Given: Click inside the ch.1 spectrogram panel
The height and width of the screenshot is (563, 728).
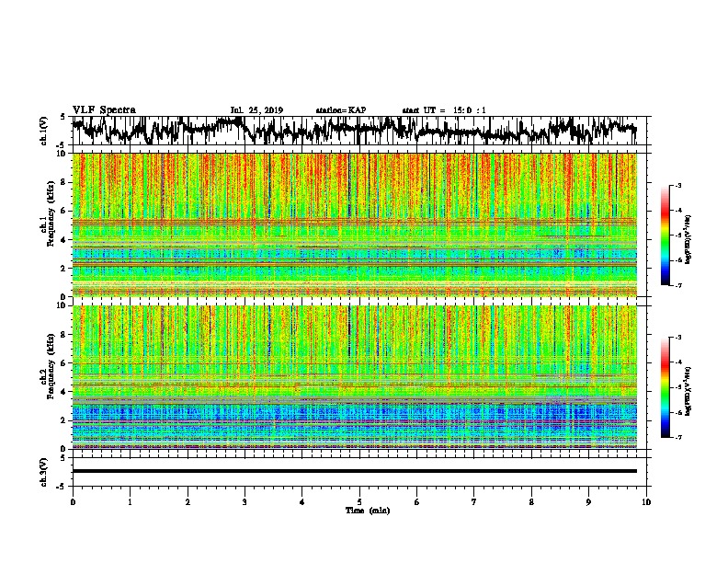Looking at the screenshot, I should [354, 224].
